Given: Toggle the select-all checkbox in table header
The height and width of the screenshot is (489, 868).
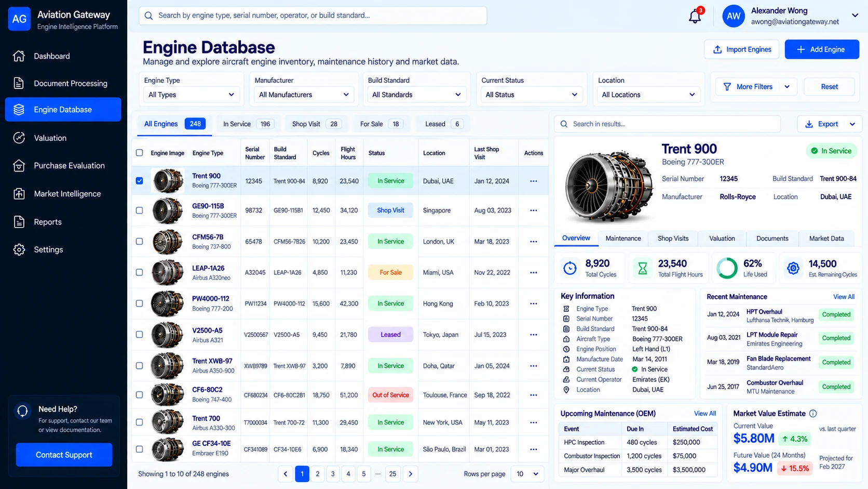Looking at the screenshot, I should (x=139, y=153).
